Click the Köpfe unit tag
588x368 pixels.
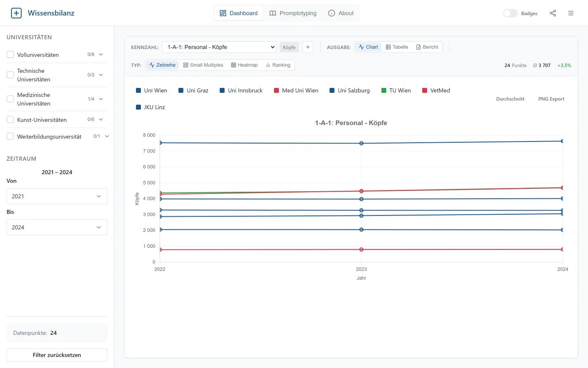click(289, 47)
